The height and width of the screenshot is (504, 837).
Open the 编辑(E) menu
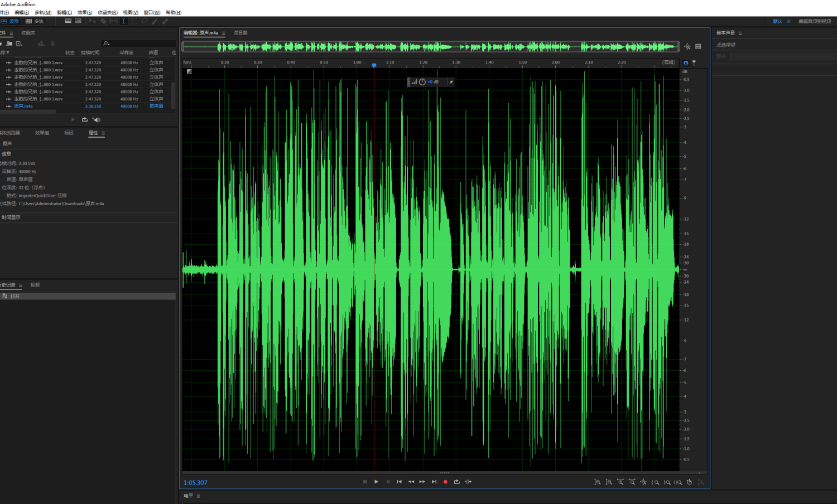[x=22, y=12]
